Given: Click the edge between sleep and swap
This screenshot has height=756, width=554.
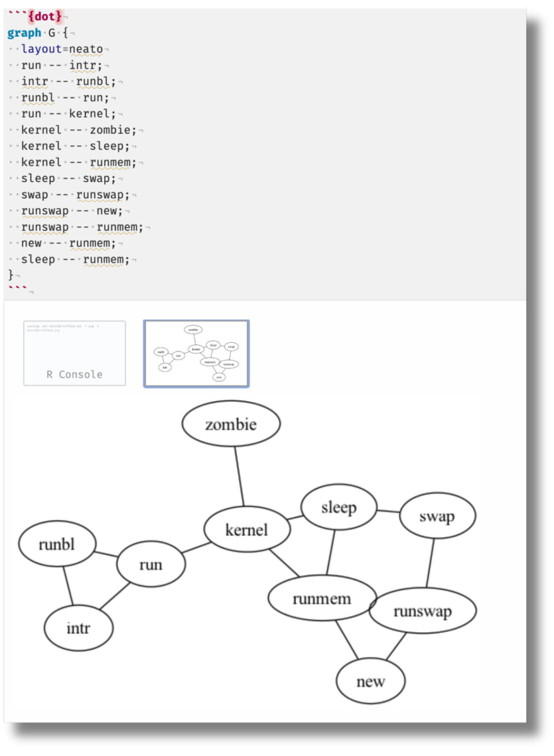Looking at the screenshot, I should [389, 511].
